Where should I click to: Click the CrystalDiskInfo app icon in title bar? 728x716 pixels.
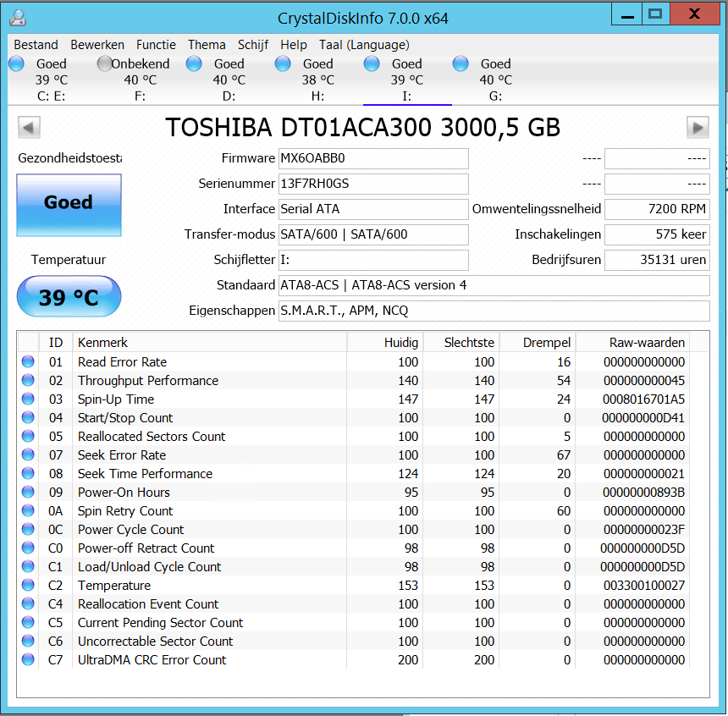[17, 17]
